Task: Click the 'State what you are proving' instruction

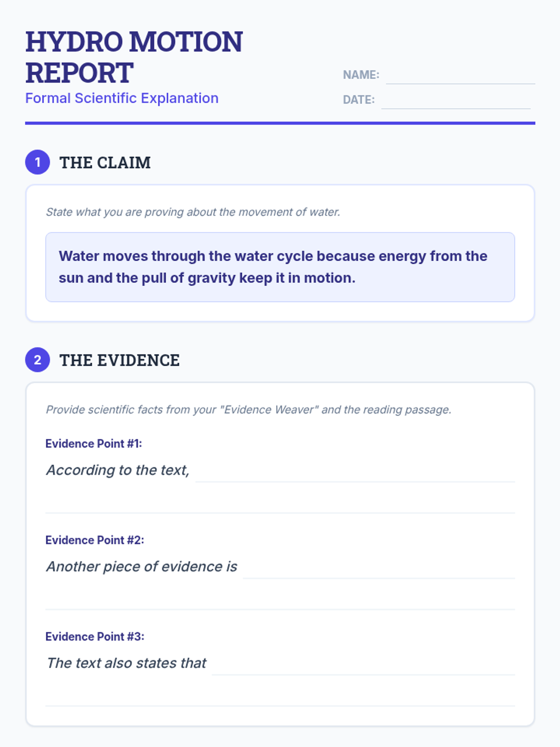Action: [x=193, y=212]
